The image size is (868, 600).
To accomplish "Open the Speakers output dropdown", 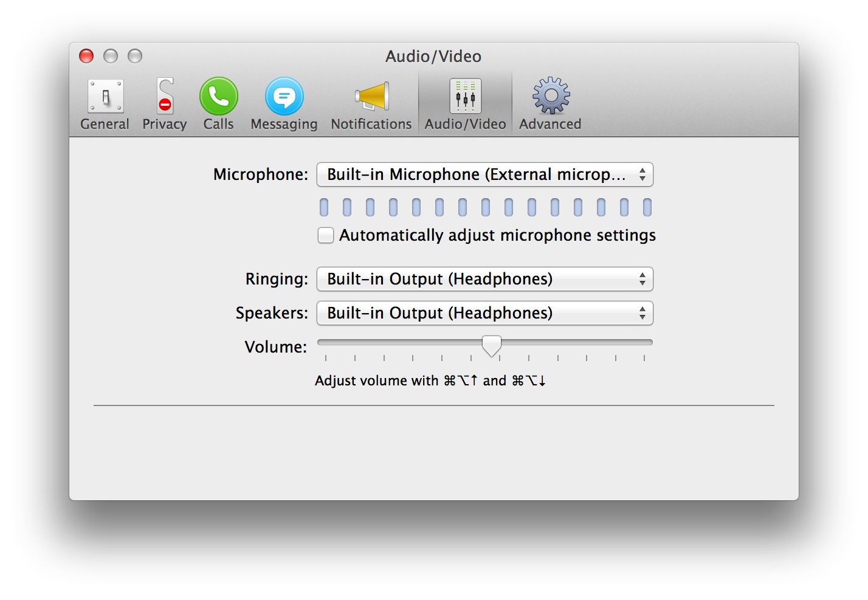I will point(485,313).
